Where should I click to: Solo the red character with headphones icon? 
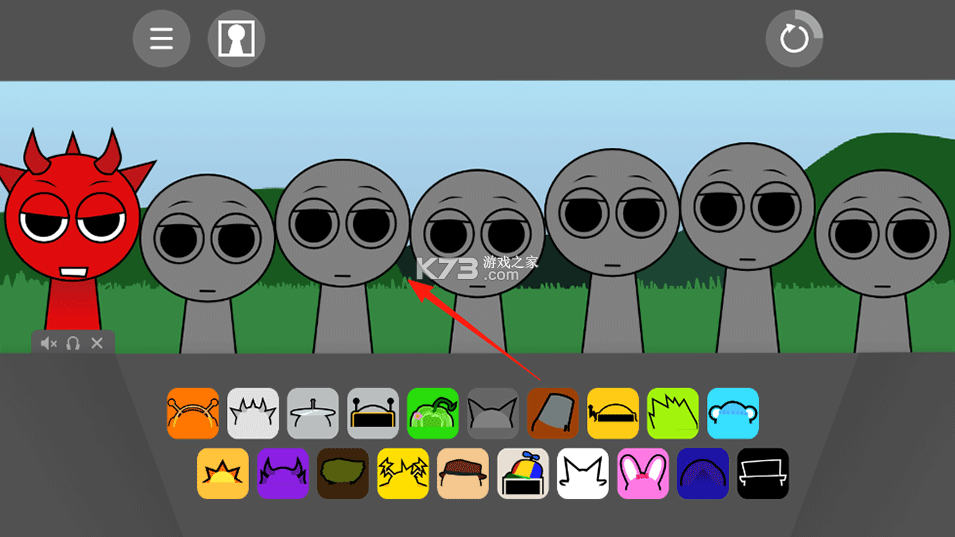(x=73, y=343)
